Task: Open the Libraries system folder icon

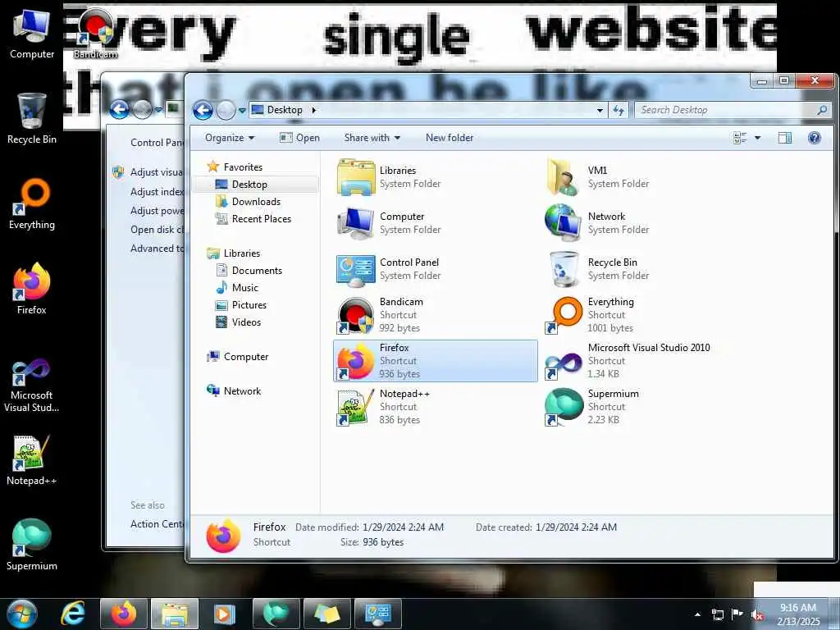Action: pyautogui.click(x=356, y=177)
